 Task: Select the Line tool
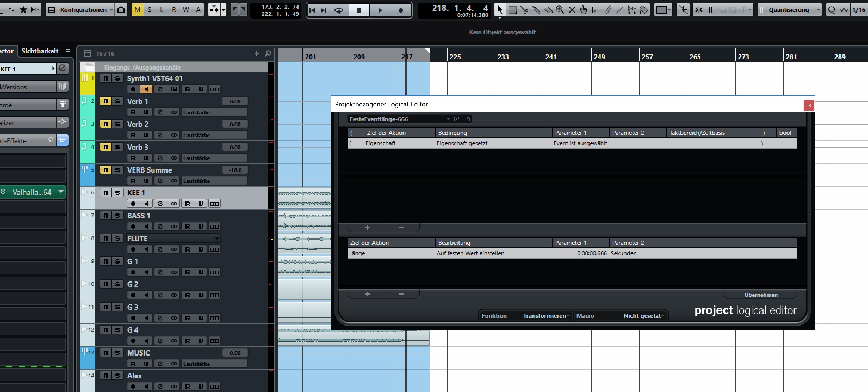(x=620, y=10)
